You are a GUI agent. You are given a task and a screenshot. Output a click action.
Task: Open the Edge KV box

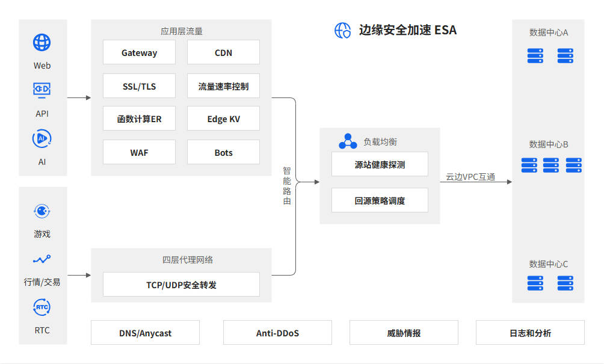[x=223, y=119]
